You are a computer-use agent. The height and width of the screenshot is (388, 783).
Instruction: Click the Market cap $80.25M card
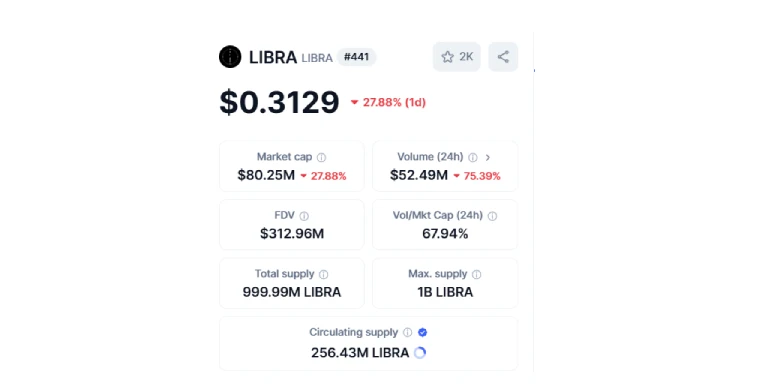point(292,166)
